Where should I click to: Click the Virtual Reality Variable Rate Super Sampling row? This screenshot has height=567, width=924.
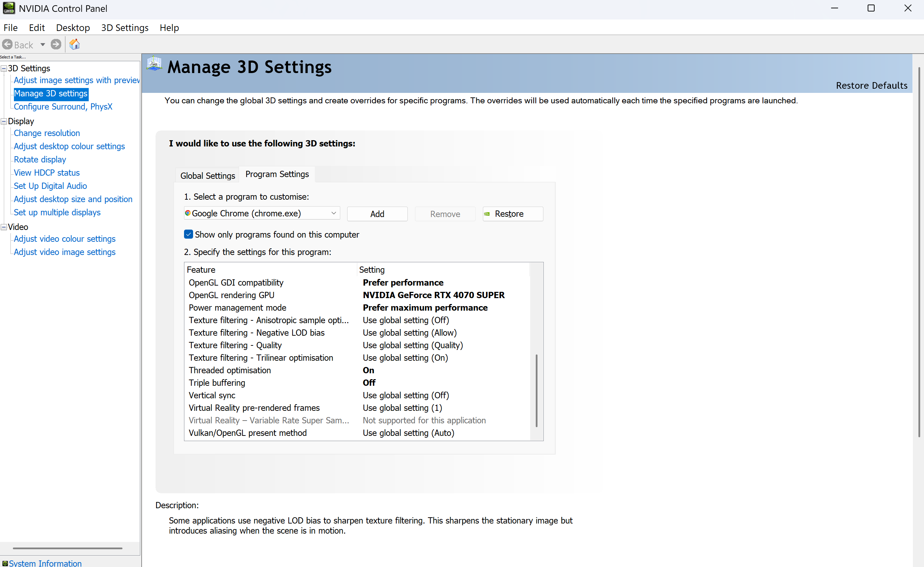(357, 420)
